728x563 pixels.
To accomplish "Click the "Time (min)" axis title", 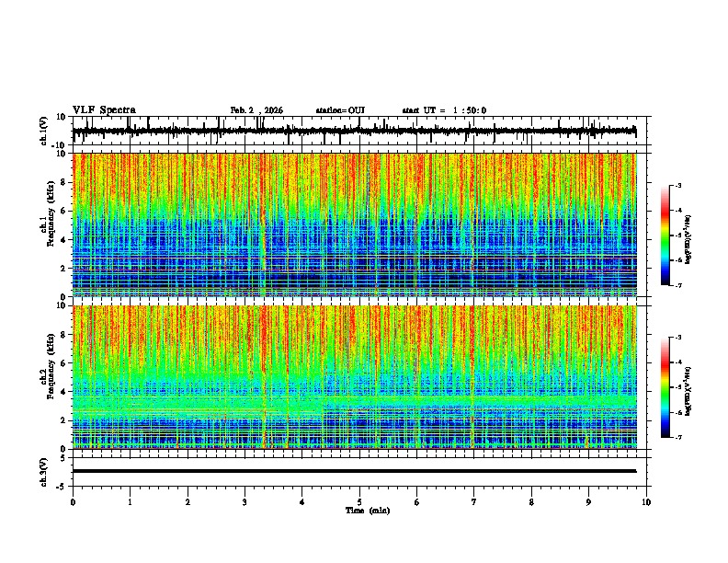I will [368, 511].
